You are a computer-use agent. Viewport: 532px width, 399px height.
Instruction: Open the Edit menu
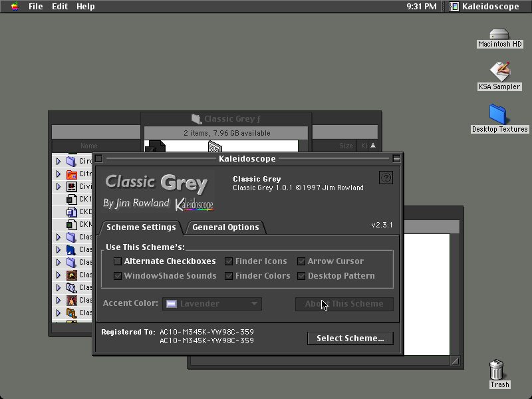point(60,6)
